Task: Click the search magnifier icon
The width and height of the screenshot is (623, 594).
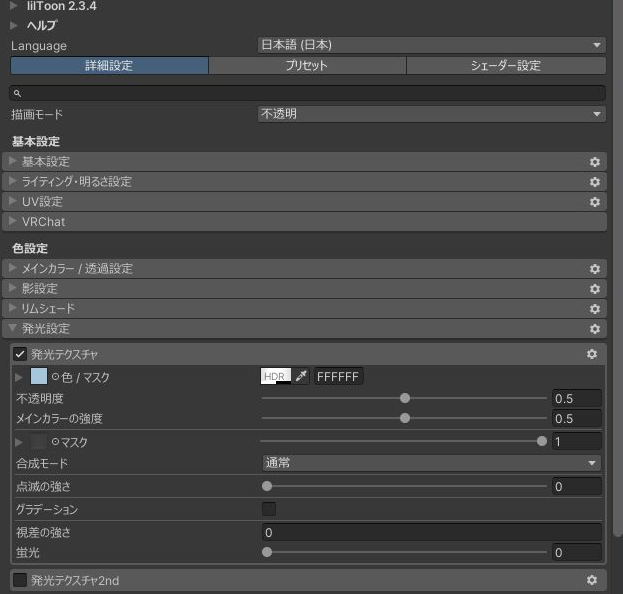Action: 17,93
